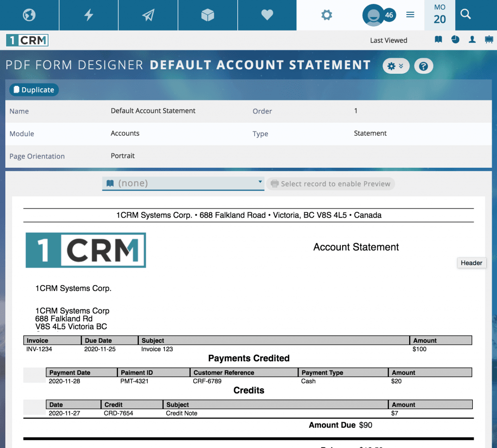Open the cube module icon
Viewport: 497px width, 448px height.
[x=208, y=15]
